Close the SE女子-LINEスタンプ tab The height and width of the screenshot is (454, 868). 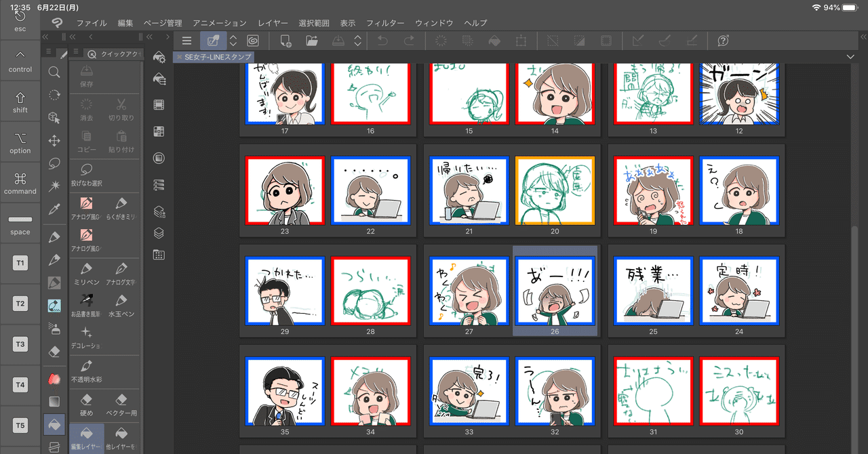coord(179,57)
